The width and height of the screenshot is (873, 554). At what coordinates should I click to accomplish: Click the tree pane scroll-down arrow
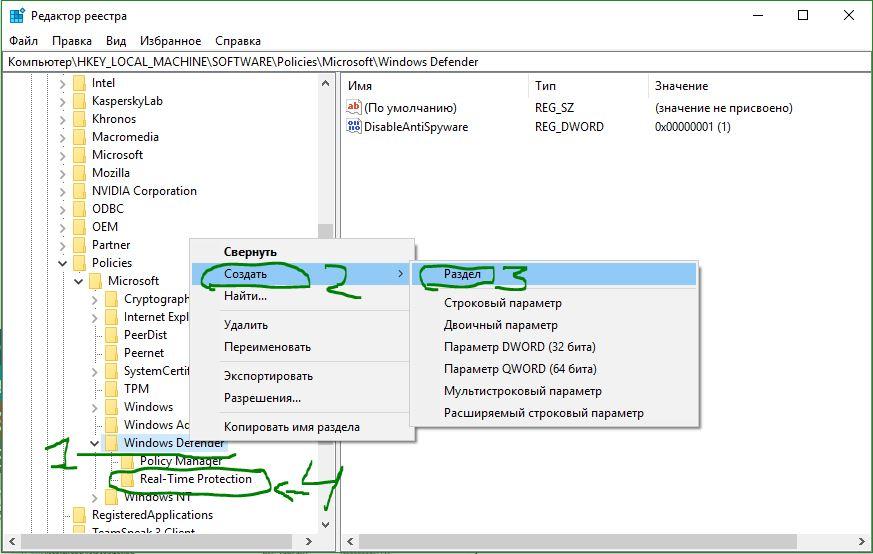[x=326, y=524]
